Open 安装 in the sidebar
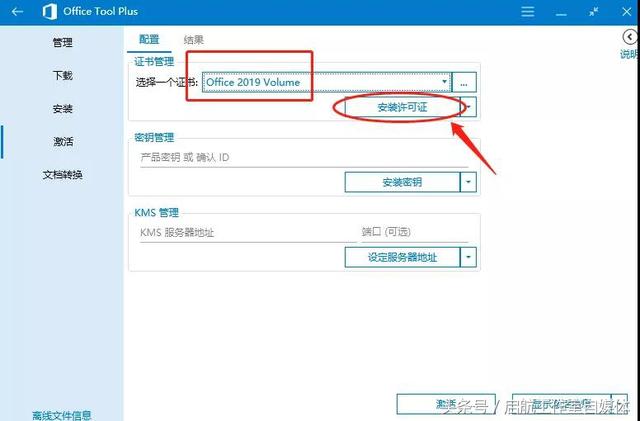The width and height of the screenshot is (640, 421). coord(62,109)
